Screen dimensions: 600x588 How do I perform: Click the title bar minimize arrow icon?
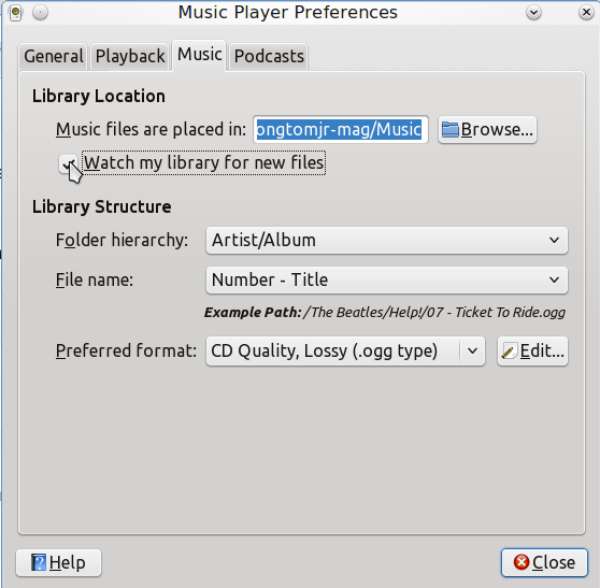tap(533, 13)
